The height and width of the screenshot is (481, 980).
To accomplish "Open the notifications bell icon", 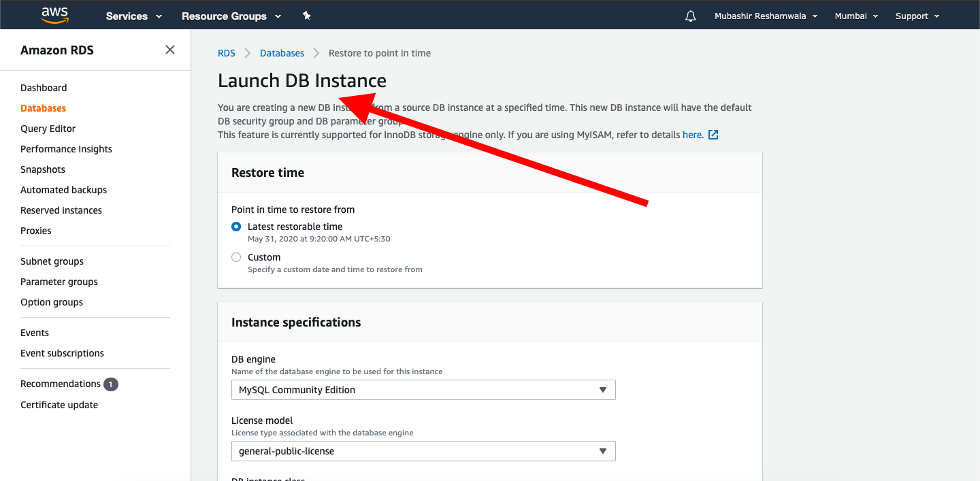I will [x=691, y=16].
